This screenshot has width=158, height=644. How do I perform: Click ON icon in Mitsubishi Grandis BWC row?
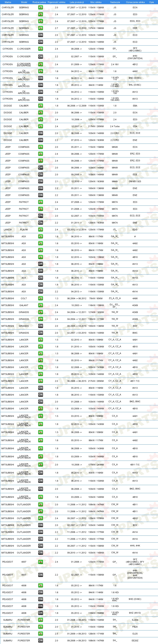[40, 333]
